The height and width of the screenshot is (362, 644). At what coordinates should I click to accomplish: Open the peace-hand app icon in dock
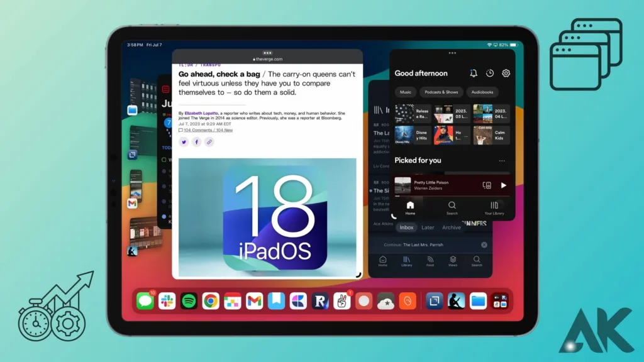(x=341, y=301)
